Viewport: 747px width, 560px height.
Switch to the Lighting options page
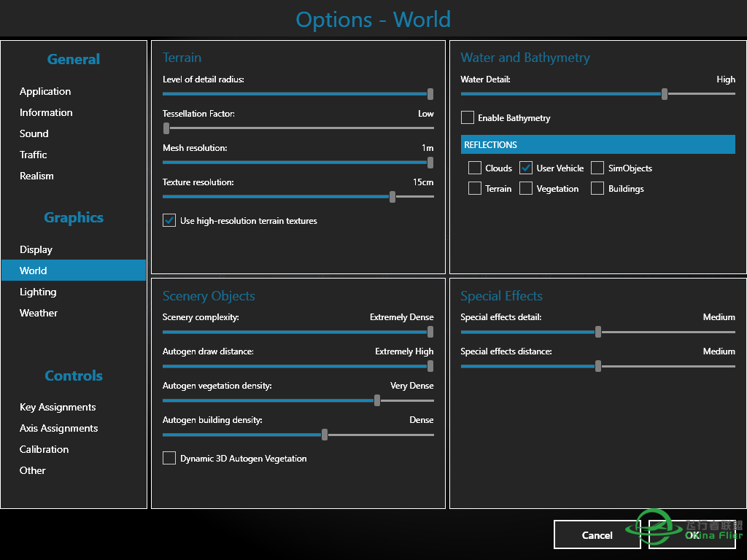38,292
